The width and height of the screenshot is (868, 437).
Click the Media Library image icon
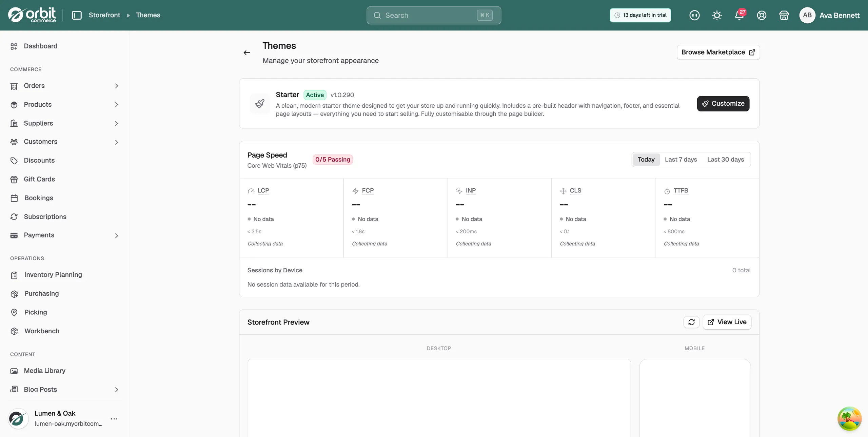(14, 371)
